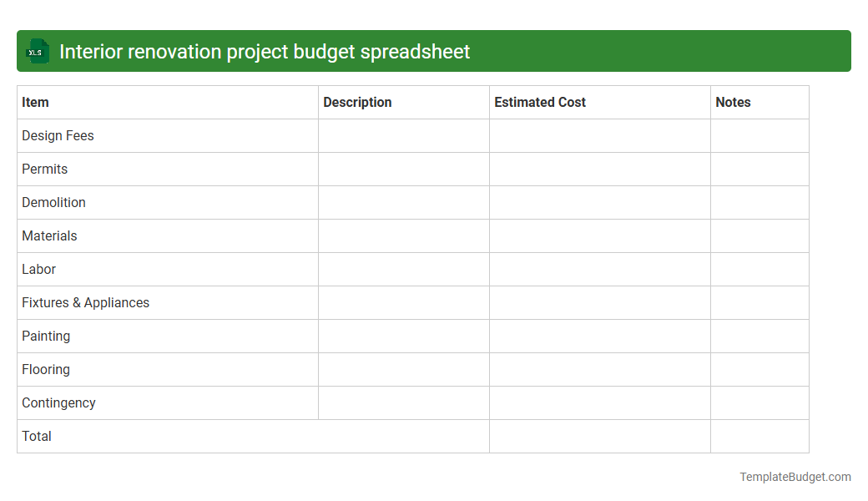
Task: Select the Item column header
Action: tap(33, 102)
